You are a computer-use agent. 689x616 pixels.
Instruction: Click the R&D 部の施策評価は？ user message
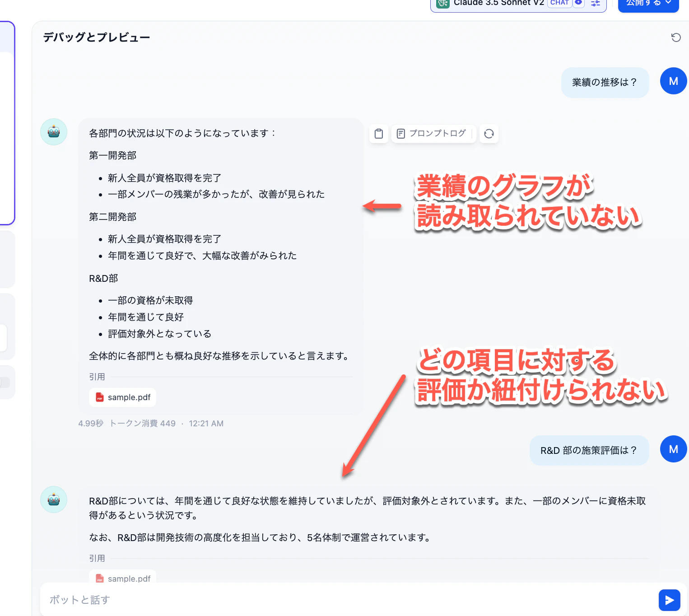coord(589,450)
